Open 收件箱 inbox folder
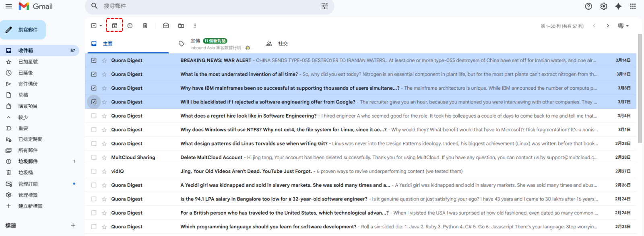This screenshot has height=236, width=644. tap(39, 51)
